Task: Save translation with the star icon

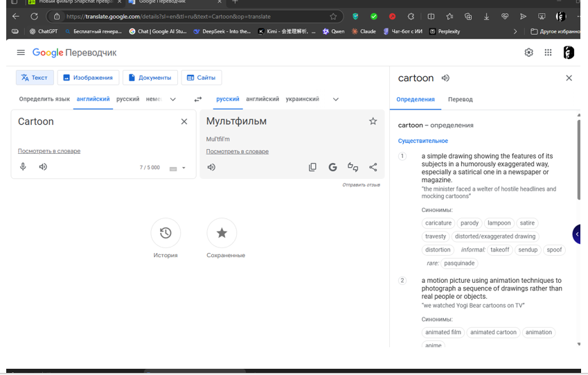Action: tap(373, 121)
